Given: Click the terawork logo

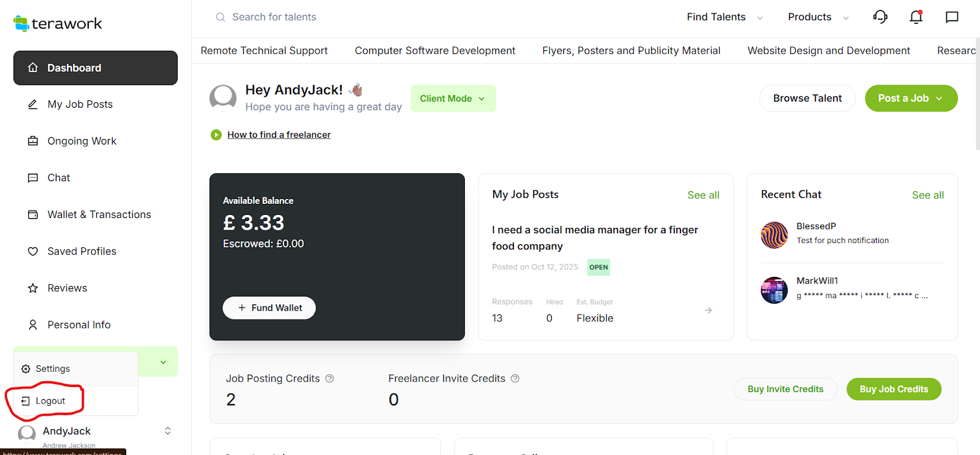Looking at the screenshot, I should 58,23.
